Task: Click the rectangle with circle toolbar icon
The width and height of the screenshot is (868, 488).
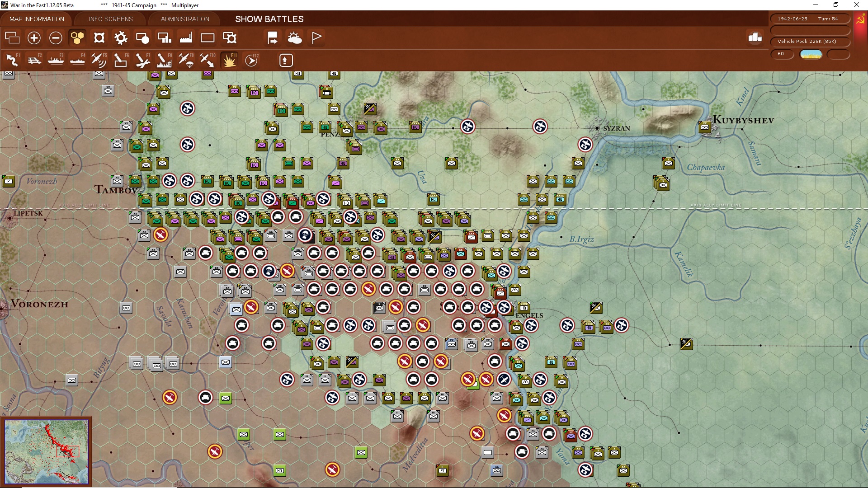Action: coord(142,38)
